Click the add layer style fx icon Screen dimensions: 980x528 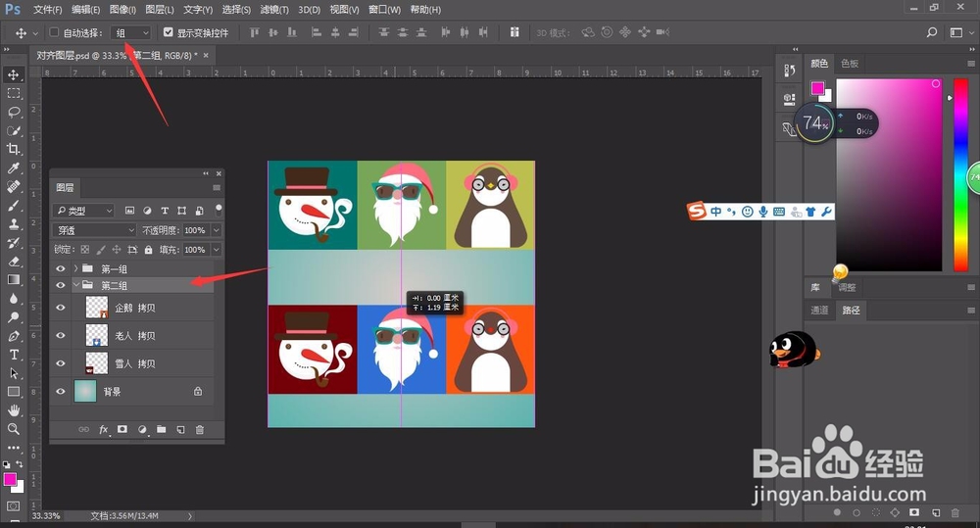(104, 430)
